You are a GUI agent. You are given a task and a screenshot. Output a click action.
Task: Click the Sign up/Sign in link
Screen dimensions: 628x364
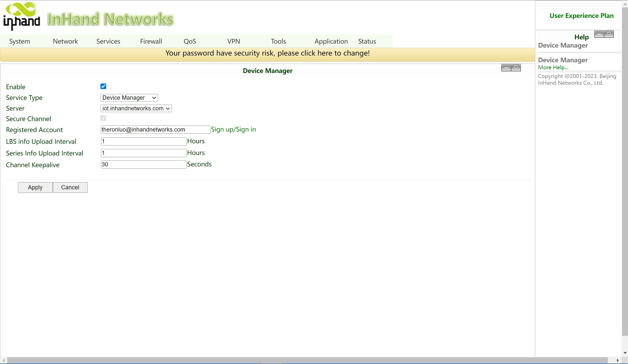pyautogui.click(x=233, y=130)
